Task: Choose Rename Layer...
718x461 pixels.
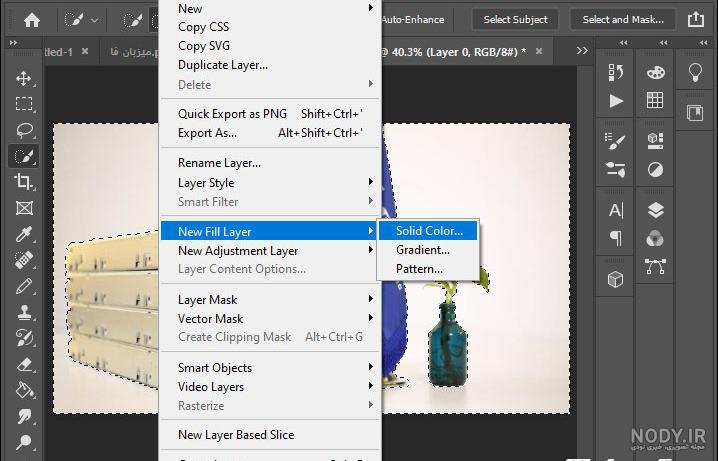Action: [x=270, y=163]
